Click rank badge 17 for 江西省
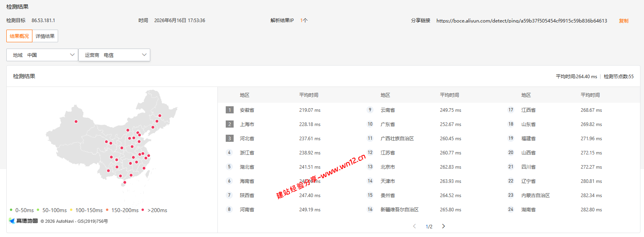The image size is (644, 237). pos(511,110)
